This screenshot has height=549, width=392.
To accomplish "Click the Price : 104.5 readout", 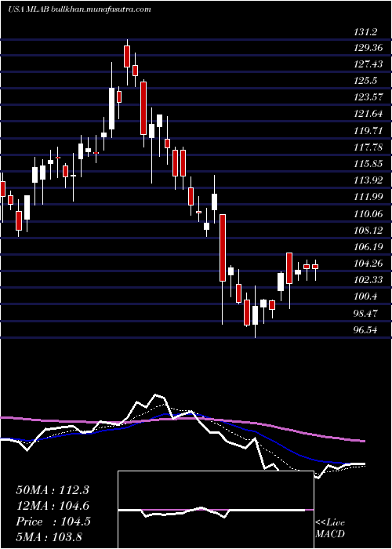I will [x=53, y=522].
